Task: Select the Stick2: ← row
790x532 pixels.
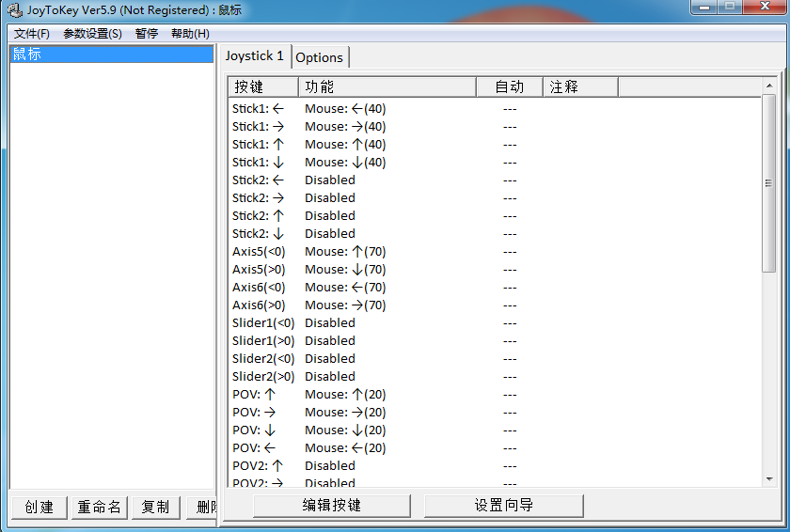Action: pos(495,180)
